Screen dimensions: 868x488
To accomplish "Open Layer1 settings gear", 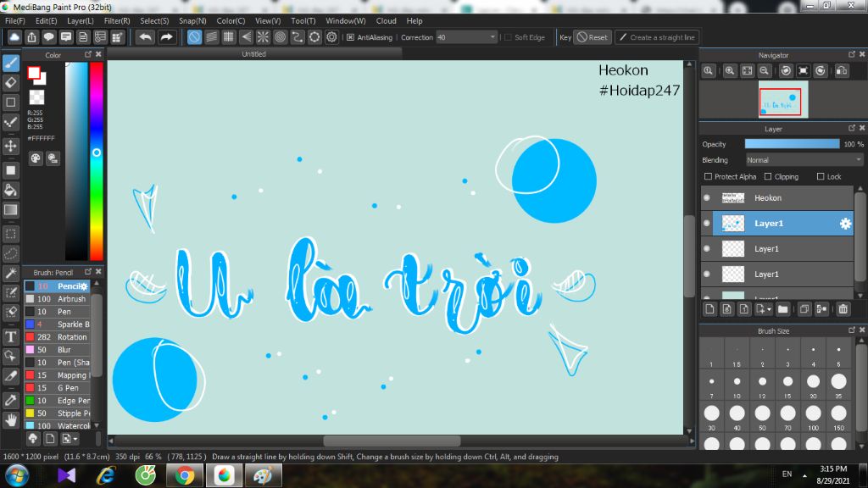I will coord(845,224).
